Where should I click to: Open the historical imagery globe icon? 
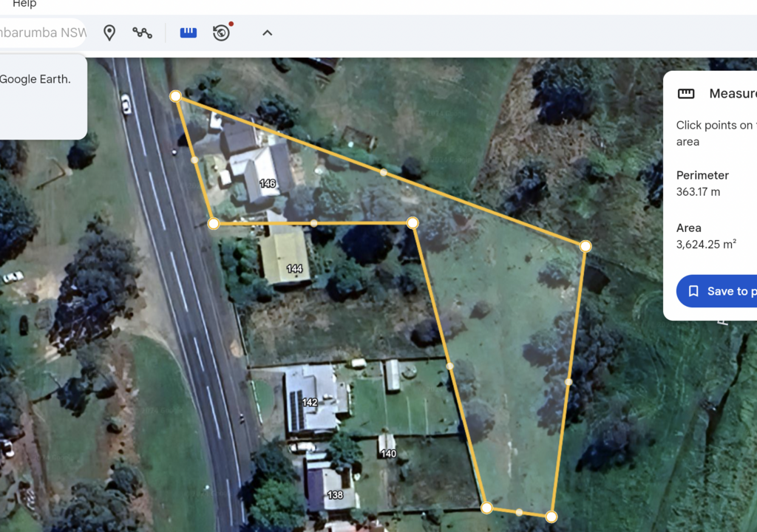[x=222, y=32]
